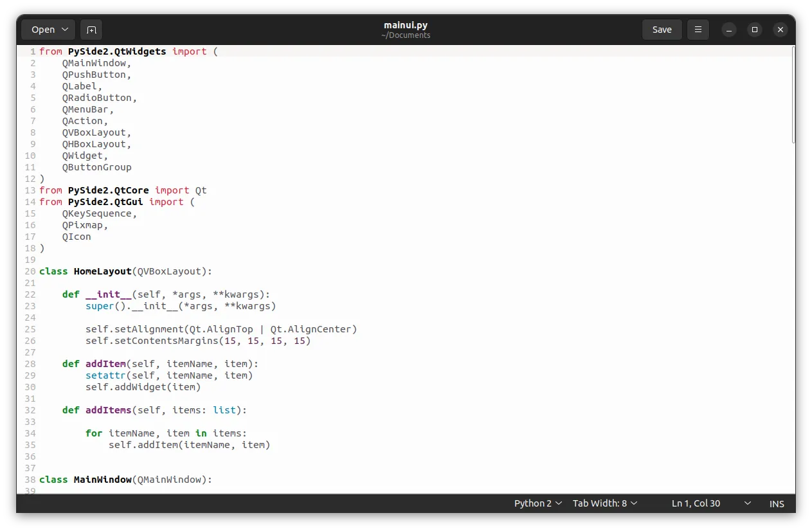Place cursor on the class HomeLayout line
Image resolution: width=812 pixels, height=531 pixels.
125,271
